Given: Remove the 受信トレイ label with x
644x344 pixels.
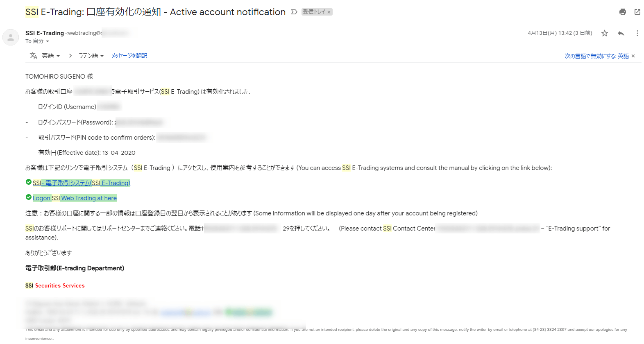Looking at the screenshot, I should 329,12.
